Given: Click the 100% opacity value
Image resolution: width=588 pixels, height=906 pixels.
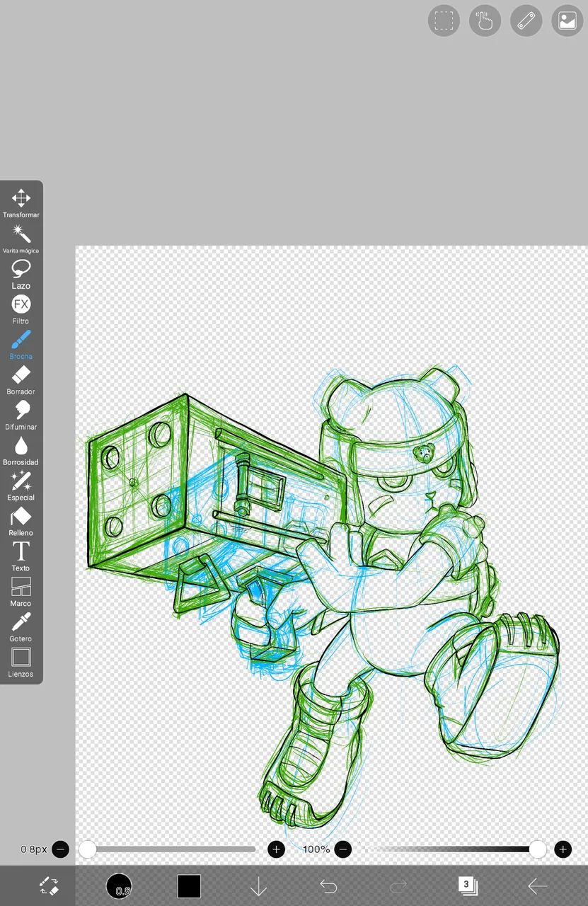Looking at the screenshot, I should point(316,849).
